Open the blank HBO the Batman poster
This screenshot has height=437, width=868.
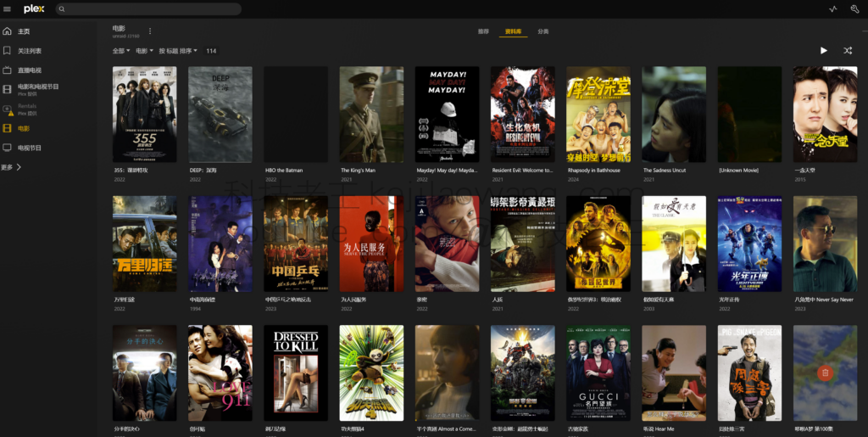coord(296,115)
